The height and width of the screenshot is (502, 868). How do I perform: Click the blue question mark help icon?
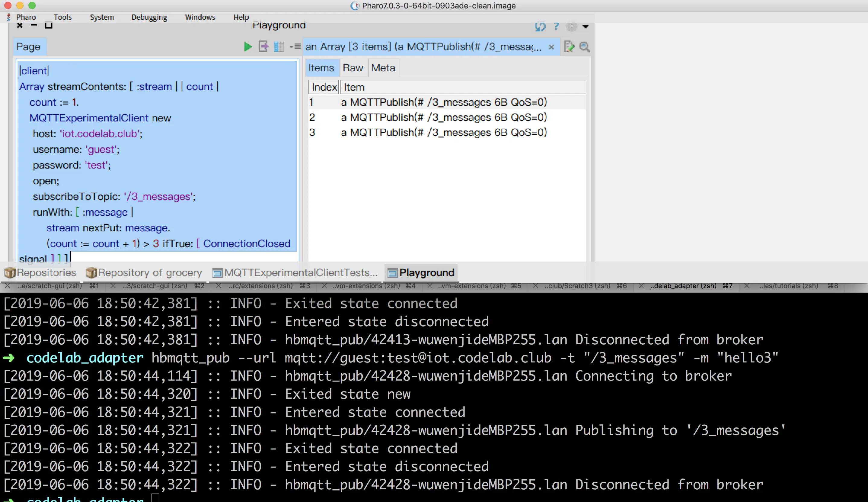(556, 27)
